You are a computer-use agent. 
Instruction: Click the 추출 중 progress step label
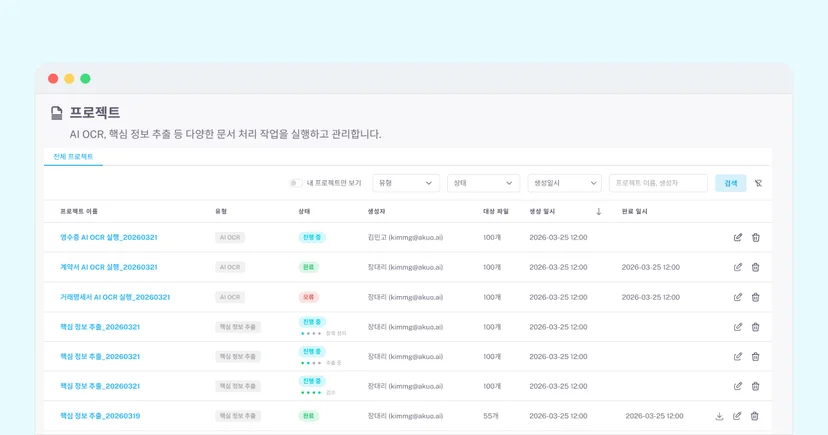(334, 363)
